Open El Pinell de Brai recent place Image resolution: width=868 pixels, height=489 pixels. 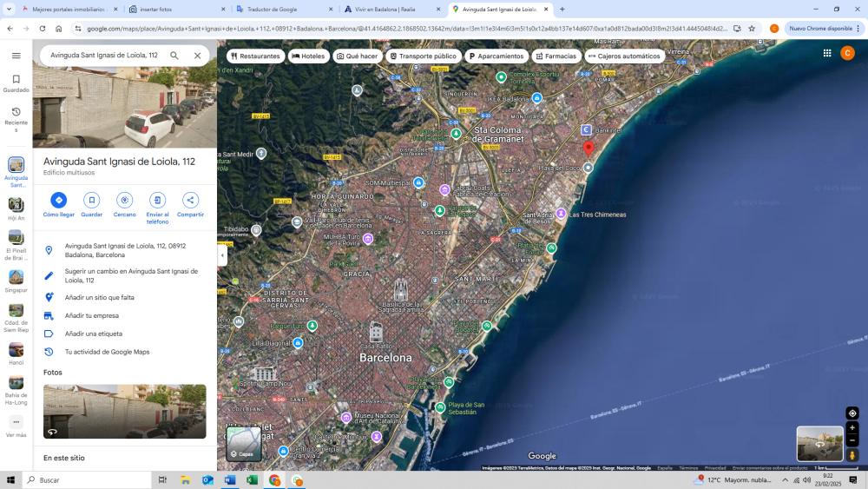(16, 245)
